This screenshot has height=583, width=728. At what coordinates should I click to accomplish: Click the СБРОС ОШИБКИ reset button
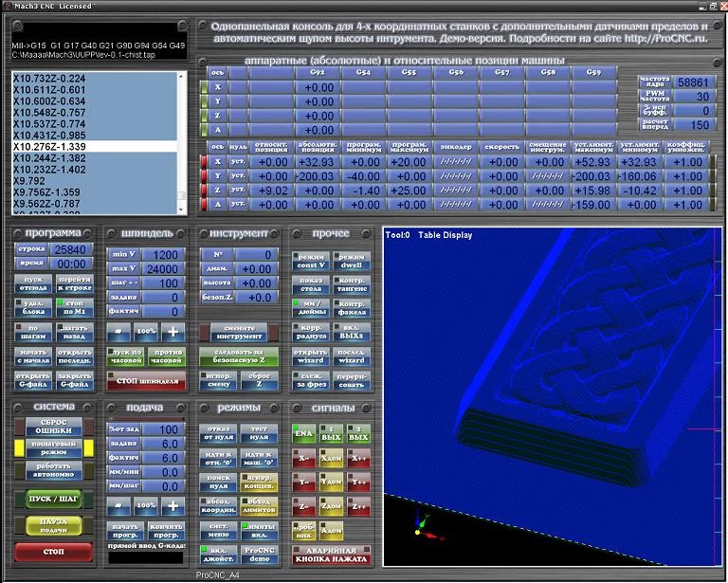54,427
